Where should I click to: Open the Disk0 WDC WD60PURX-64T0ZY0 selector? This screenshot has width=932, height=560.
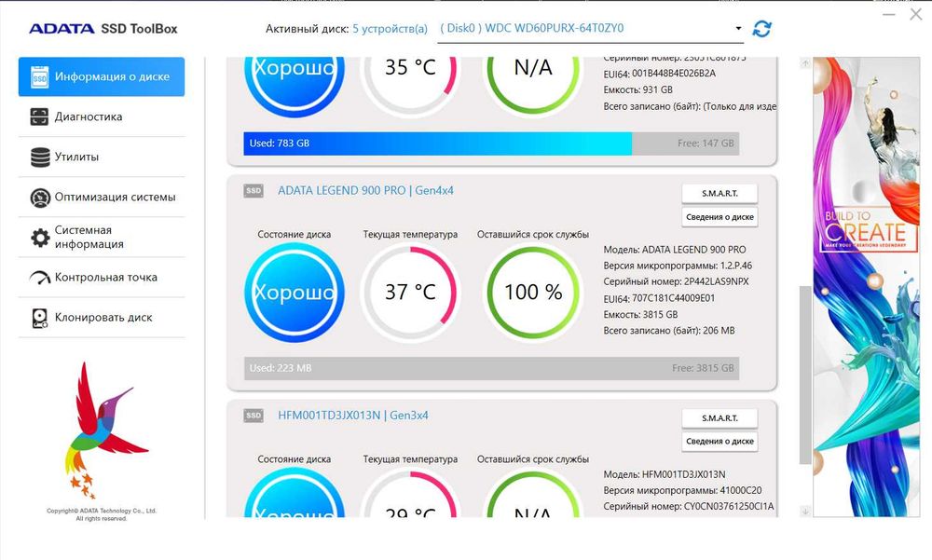pyautogui.click(x=590, y=29)
